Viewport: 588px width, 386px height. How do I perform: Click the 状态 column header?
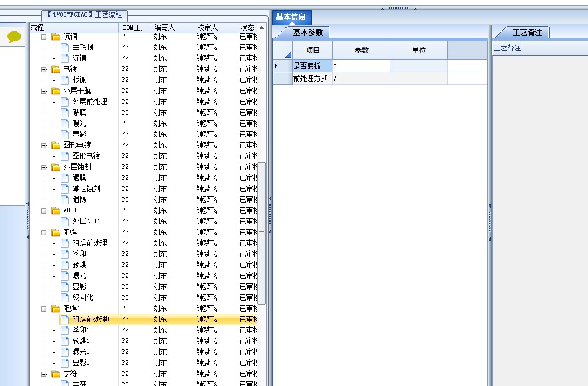click(x=247, y=27)
